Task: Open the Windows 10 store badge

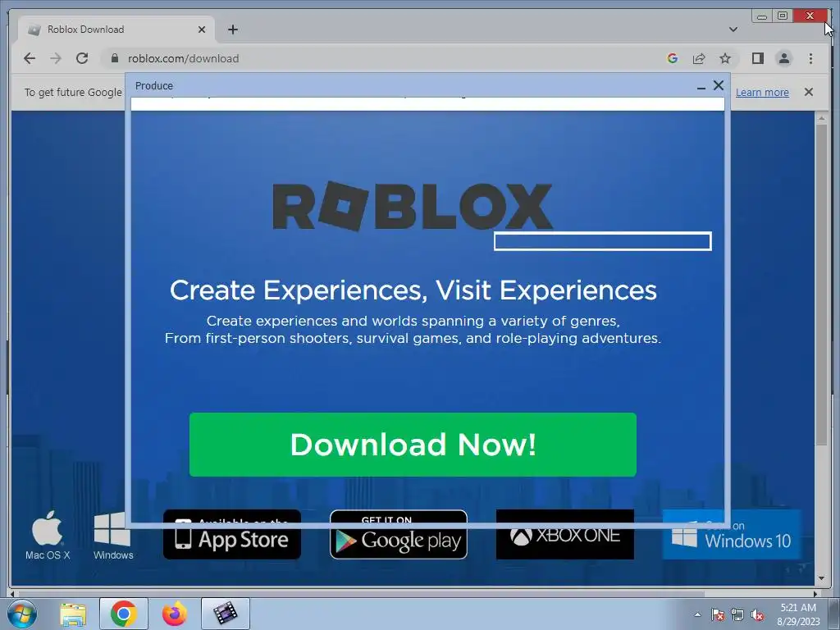Action: tap(731, 534)
